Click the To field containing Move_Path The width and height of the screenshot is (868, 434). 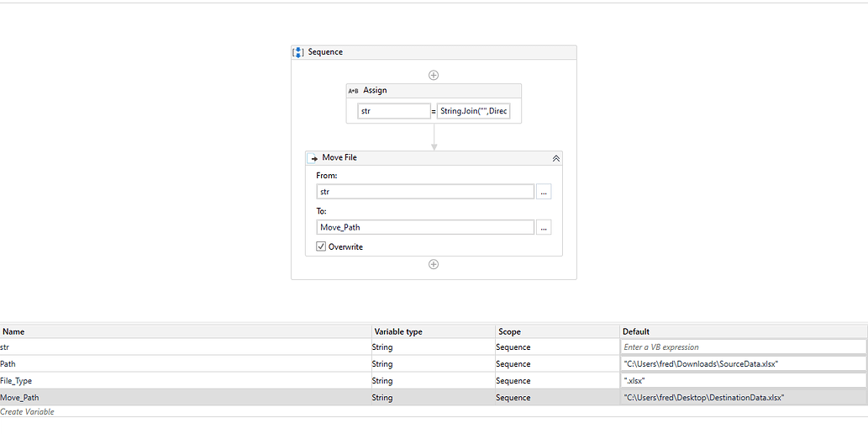425,227
